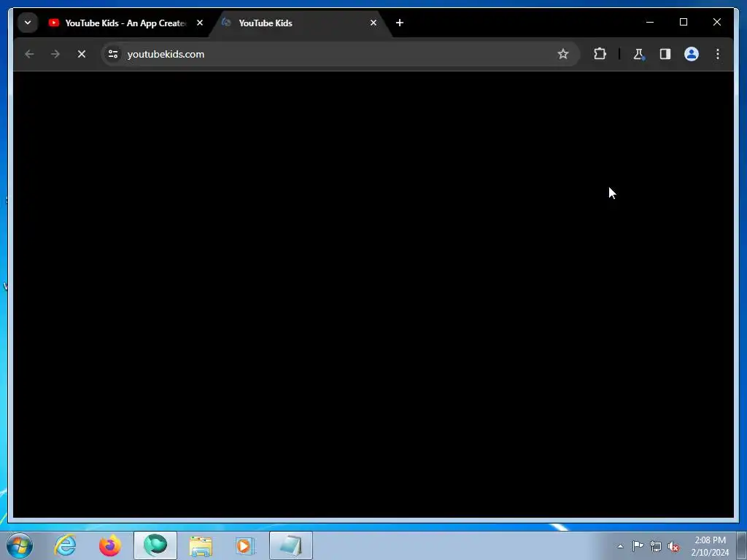Maximize the Chrome window

[683, 23]
